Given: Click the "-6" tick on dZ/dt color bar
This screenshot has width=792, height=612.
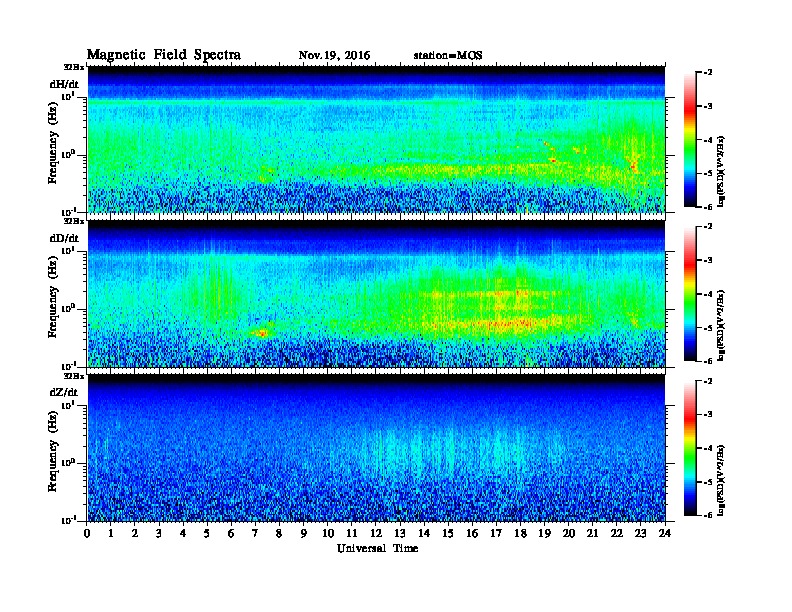Looking at the screenshot, I should (708, 515).
